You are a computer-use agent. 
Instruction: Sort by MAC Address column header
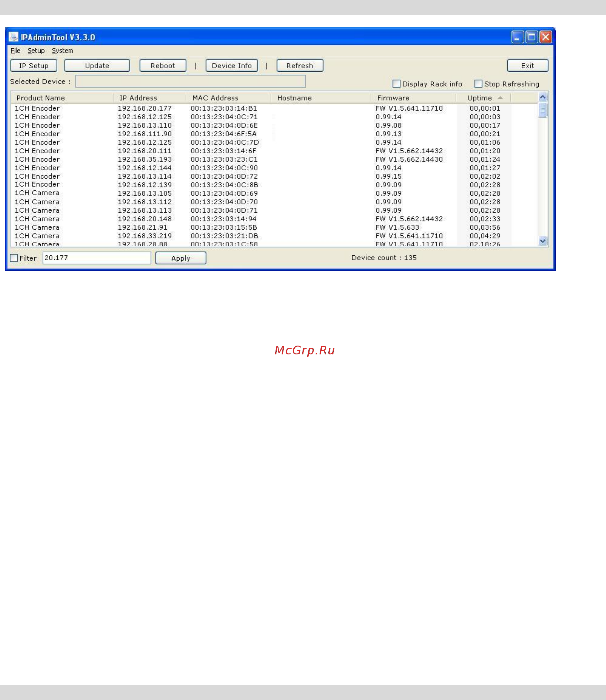229,98
